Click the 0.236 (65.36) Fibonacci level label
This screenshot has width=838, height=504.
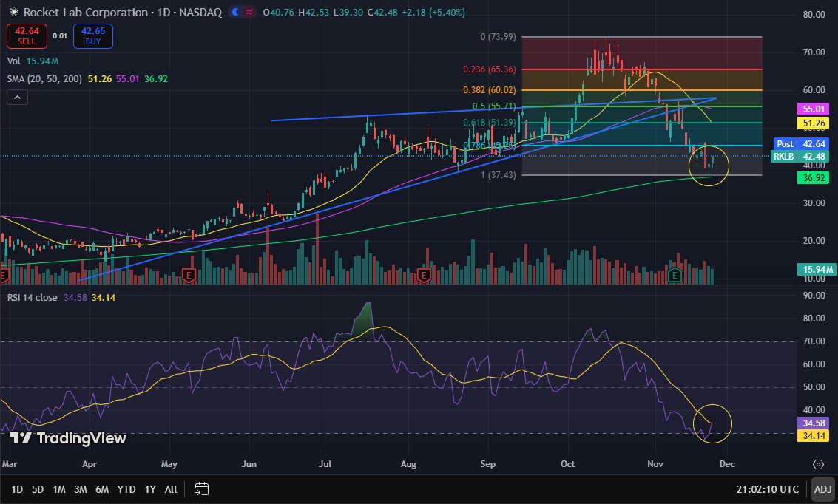489,69
